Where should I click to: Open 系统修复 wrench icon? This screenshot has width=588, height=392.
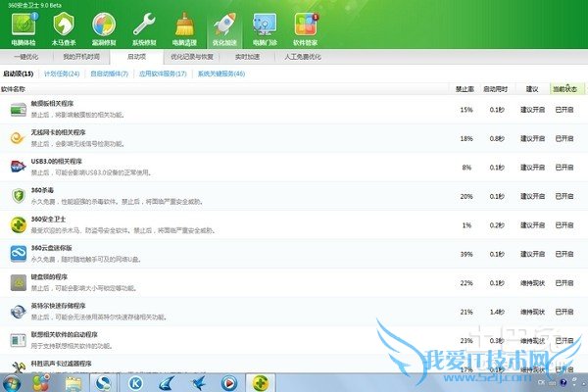[144, 29]
